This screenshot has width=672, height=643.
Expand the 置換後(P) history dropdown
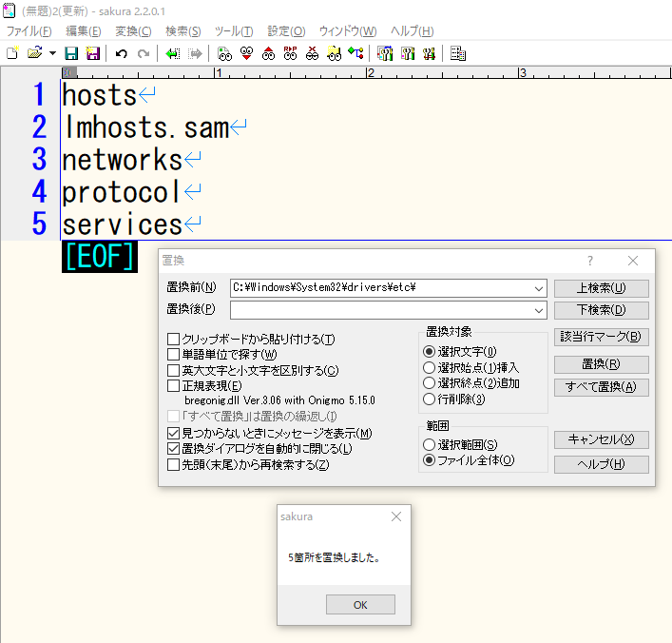[539, 311]
